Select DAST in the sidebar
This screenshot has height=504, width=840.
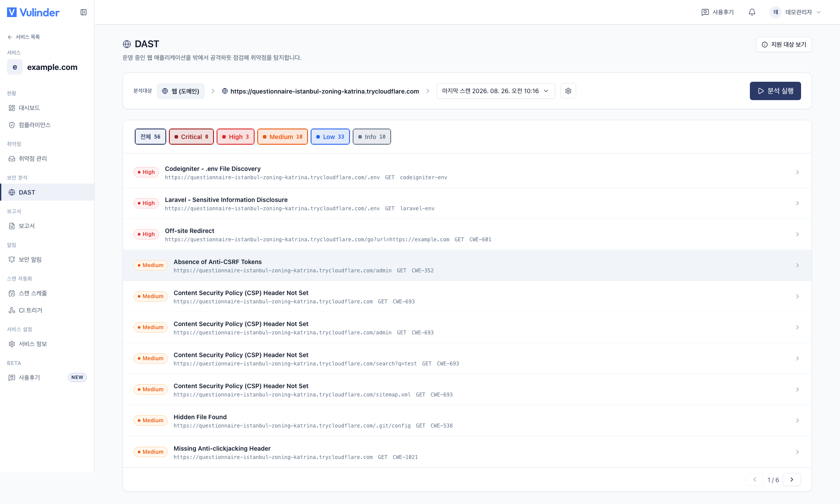(47, 192)
